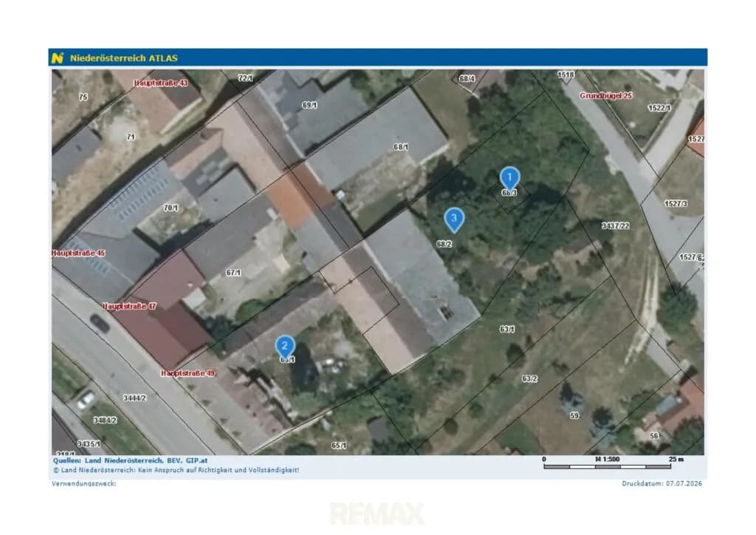Click parcel number 63/2 label
756x535 pixels.
[x=529, y=378]
